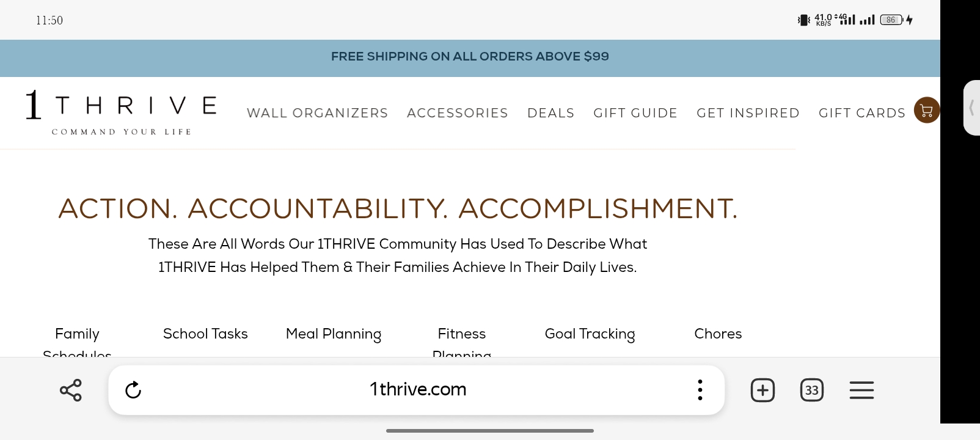Expand the side panel edge handle
Image resolution: width=980 pixels, height=440 pixels.
(971, 108)
